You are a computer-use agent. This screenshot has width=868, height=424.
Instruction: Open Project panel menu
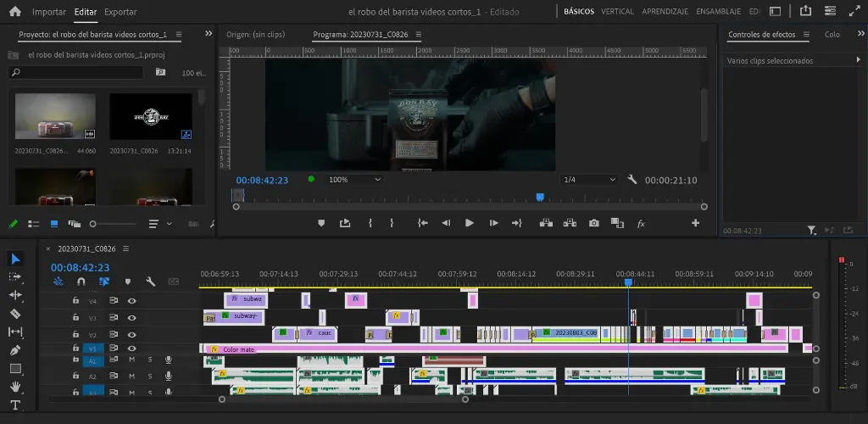[x=178, y=34]
